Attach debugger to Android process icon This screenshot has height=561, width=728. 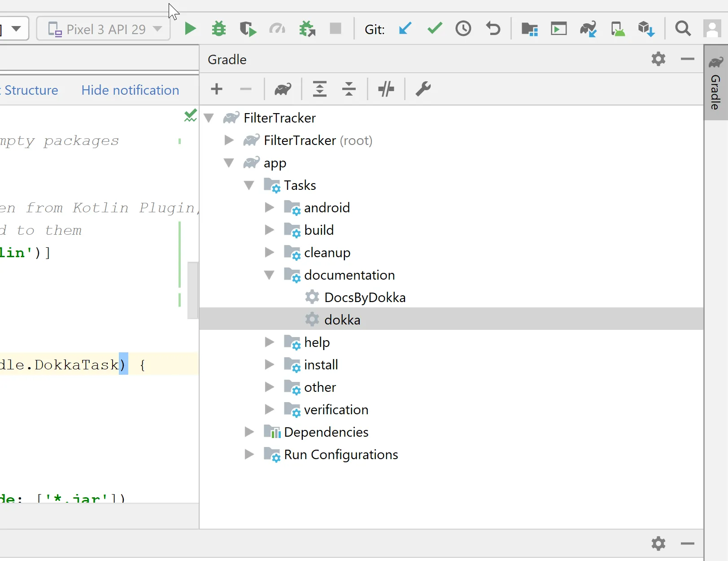(x=307, y=29)
